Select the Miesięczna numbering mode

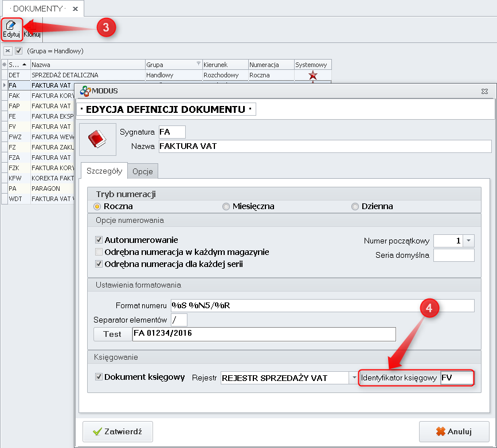tap(227, 206)
